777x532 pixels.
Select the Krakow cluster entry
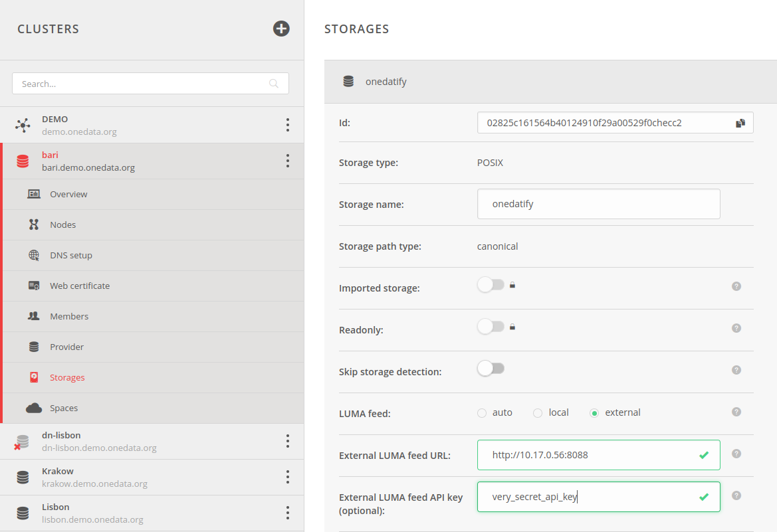point(152,478)
